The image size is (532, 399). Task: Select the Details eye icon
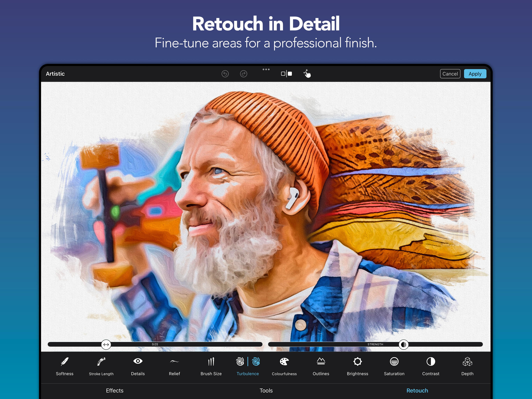point(138,361)
